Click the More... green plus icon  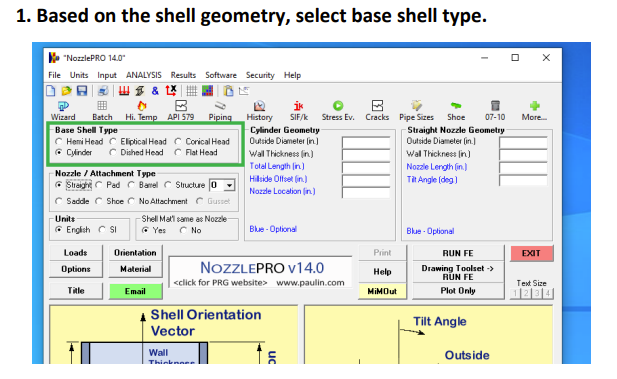click(x=534, y=111)
